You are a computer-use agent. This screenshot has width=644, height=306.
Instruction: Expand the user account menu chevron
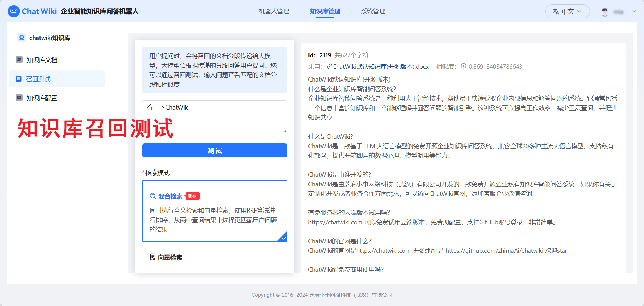(634, 11)
